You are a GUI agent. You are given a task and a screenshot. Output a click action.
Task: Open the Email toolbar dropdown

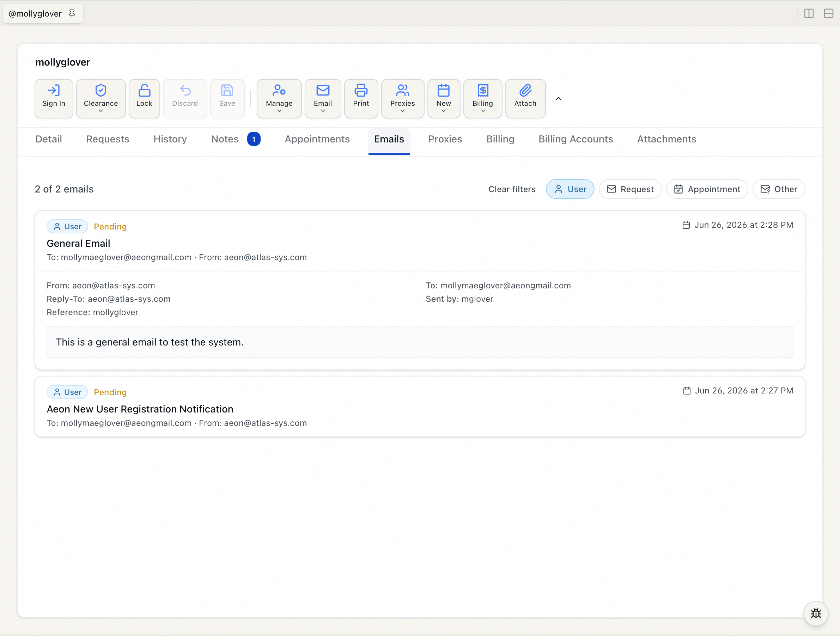[323, 98]
